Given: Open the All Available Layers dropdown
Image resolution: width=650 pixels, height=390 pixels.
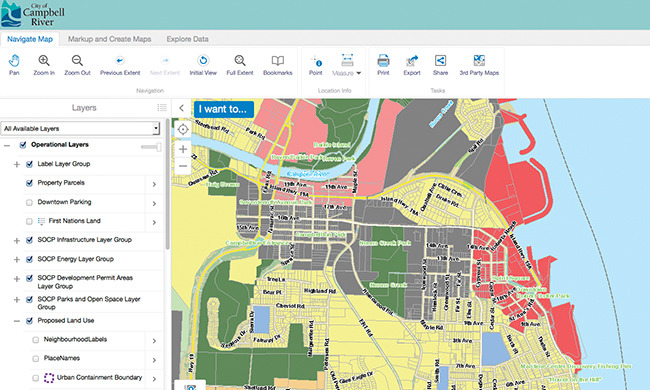Looking at the screenshot, I should [x=80, y=128].
